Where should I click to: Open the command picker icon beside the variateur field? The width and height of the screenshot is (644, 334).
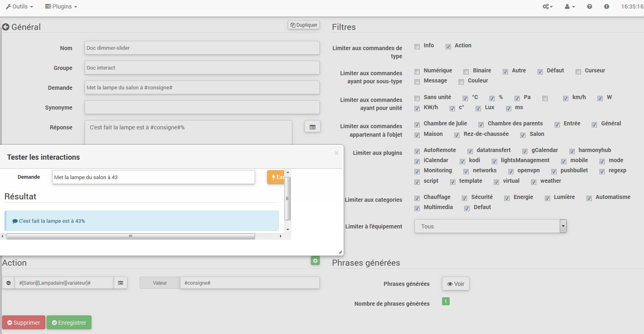(120, 283)
